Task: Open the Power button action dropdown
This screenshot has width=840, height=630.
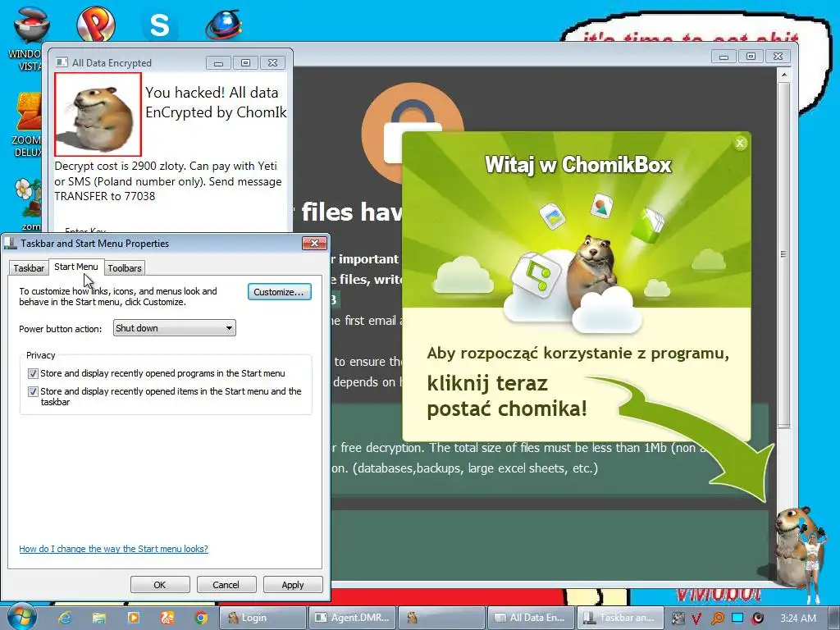Action: point(174,328)
